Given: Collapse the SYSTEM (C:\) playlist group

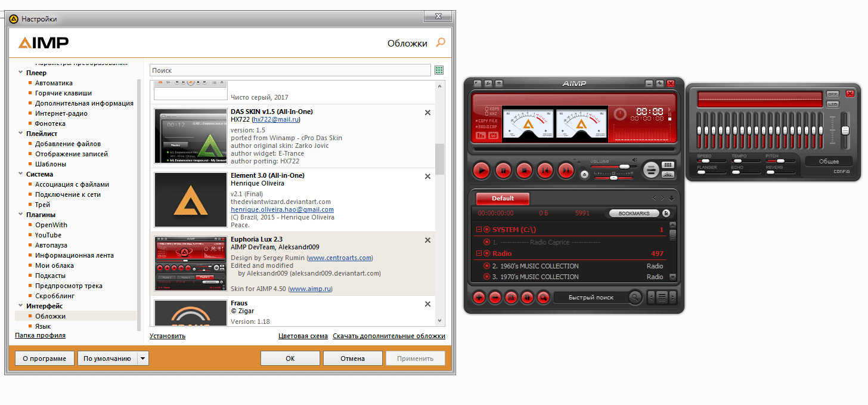Looking at the screenshot, I should 478,230.
